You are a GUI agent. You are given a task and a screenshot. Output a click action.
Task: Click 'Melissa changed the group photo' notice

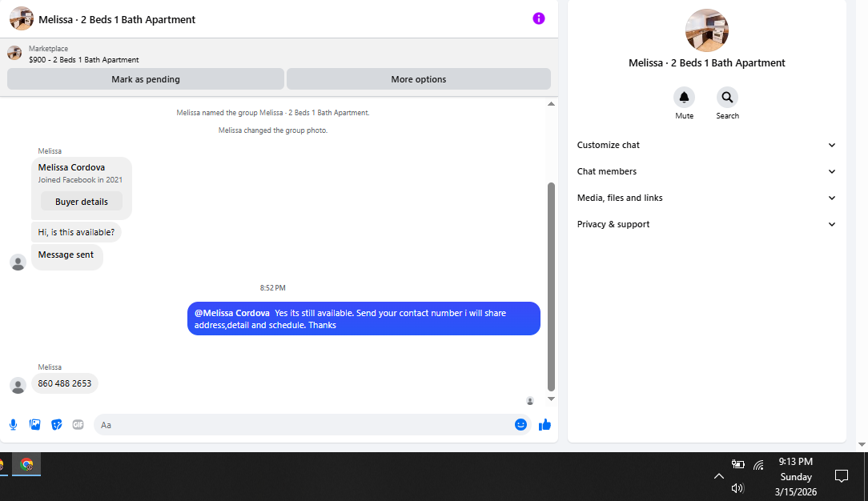pyautogui.click(x=273, y=130)
